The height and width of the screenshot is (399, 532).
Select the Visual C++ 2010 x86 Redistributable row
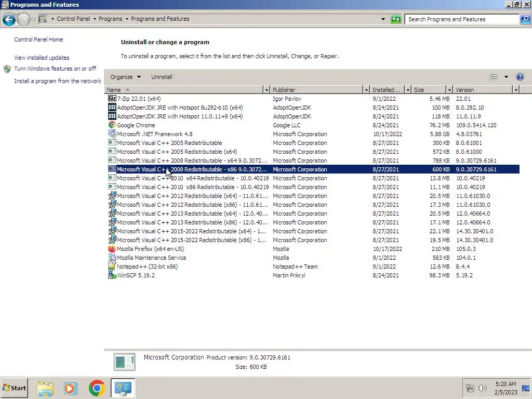pos(313,187)
